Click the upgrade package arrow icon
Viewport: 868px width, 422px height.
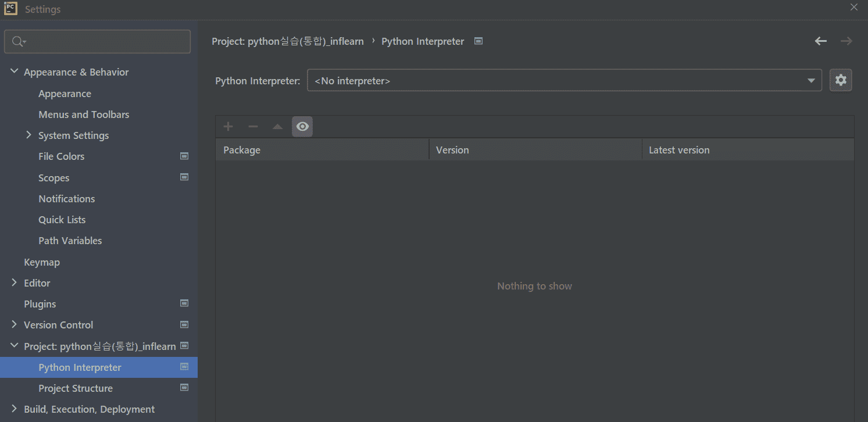(x=278, y=127)
